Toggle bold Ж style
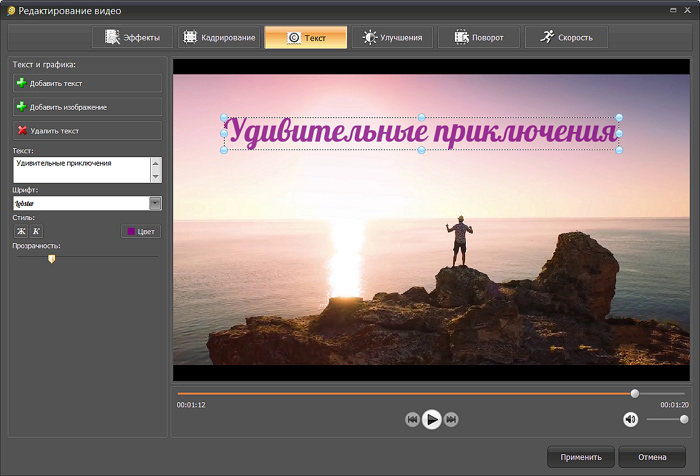This screenshot has width=700, height=476. [x=21, y=231]
